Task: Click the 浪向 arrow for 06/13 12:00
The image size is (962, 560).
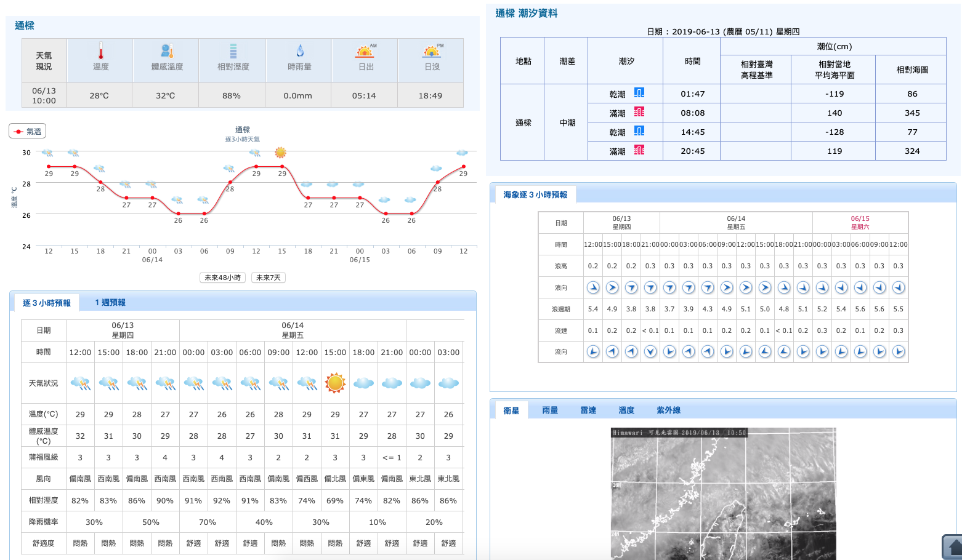Action: point(593,287)
